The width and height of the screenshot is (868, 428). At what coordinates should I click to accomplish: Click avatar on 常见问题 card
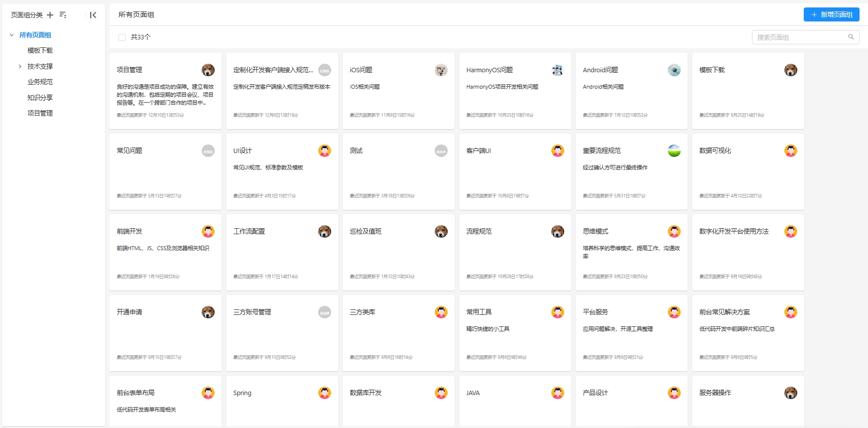click(x=208, y=150)
